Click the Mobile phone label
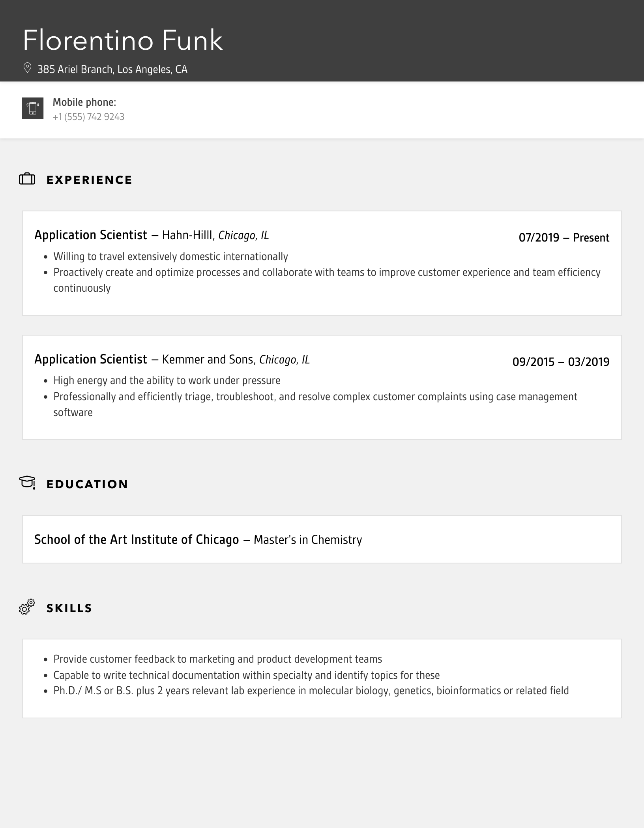 click(84, 102)
